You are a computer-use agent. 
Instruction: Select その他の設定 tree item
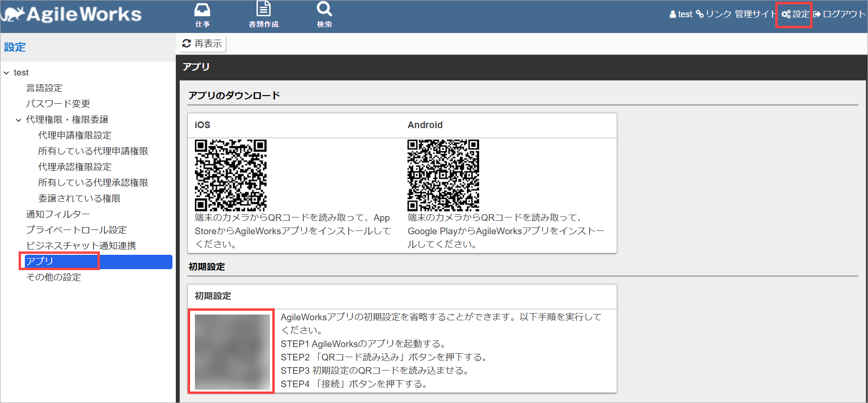click(x=54, y=277)
